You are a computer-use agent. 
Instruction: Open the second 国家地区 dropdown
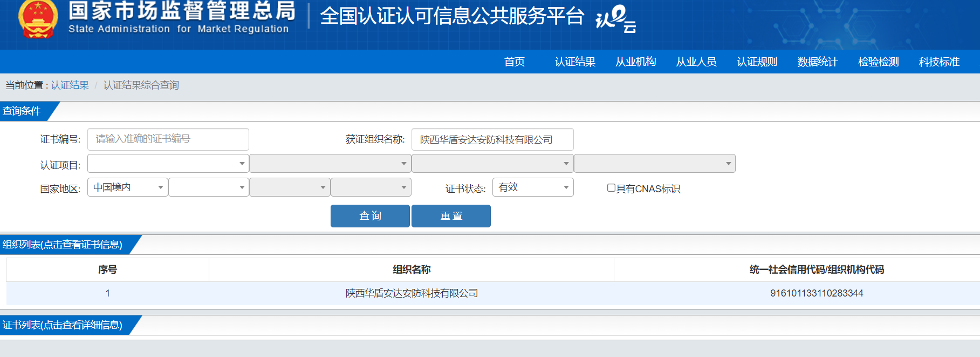209,187
